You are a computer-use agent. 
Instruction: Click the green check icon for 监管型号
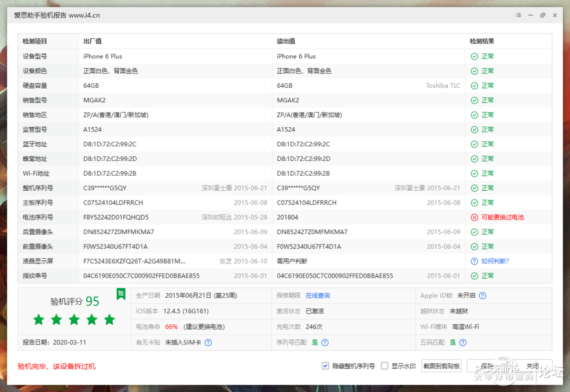(x=475, y=130)
